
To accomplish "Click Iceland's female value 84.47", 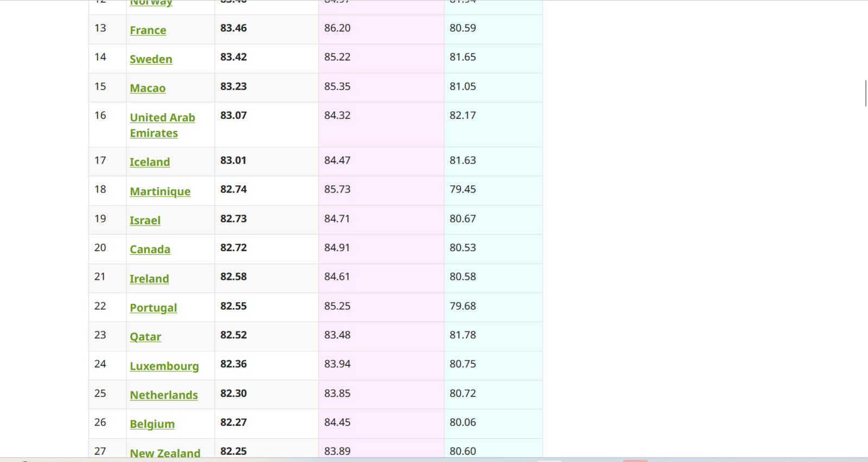I will [337, 161].
